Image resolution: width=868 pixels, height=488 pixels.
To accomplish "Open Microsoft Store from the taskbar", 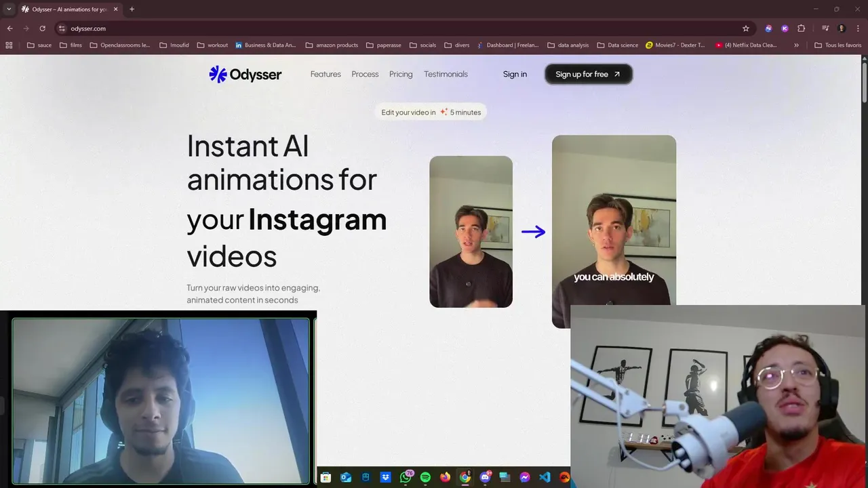I will tap(325, 477).
